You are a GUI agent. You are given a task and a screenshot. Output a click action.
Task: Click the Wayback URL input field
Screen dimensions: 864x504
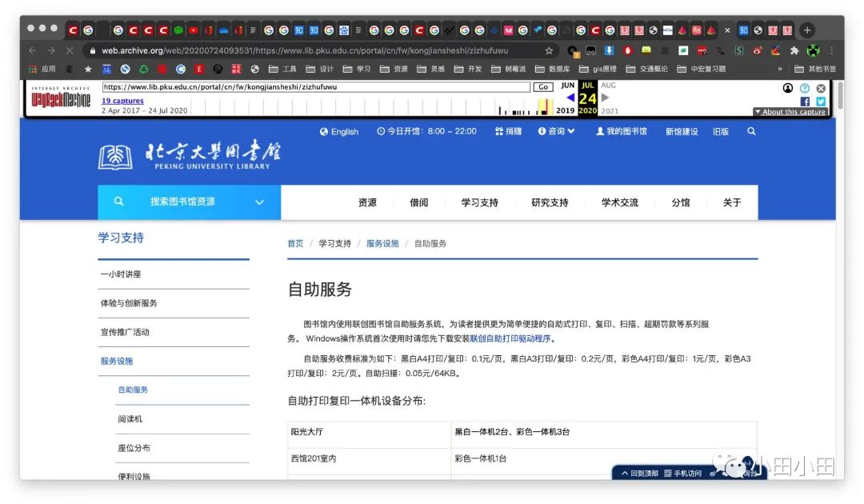pos(316,87)
